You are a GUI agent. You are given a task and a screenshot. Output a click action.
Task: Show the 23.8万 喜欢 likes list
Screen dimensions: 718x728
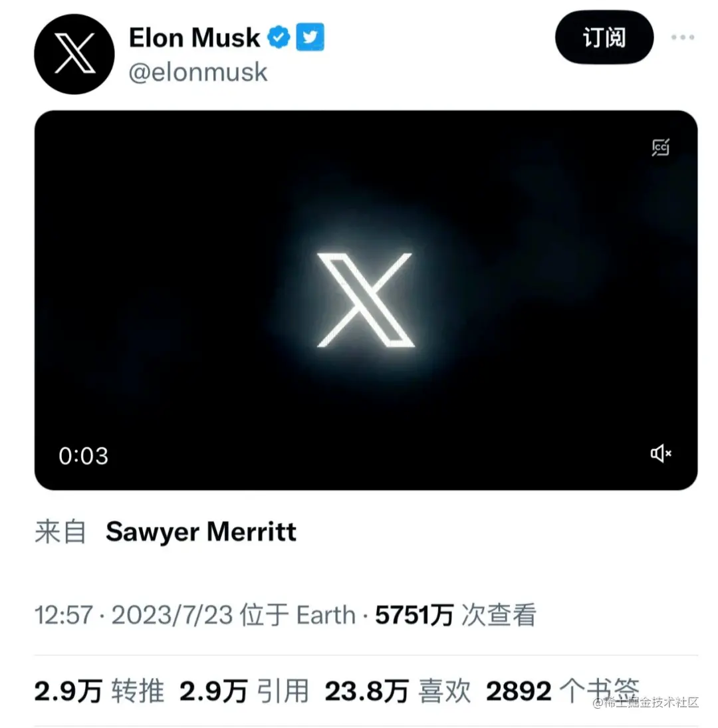click(398, 691)
